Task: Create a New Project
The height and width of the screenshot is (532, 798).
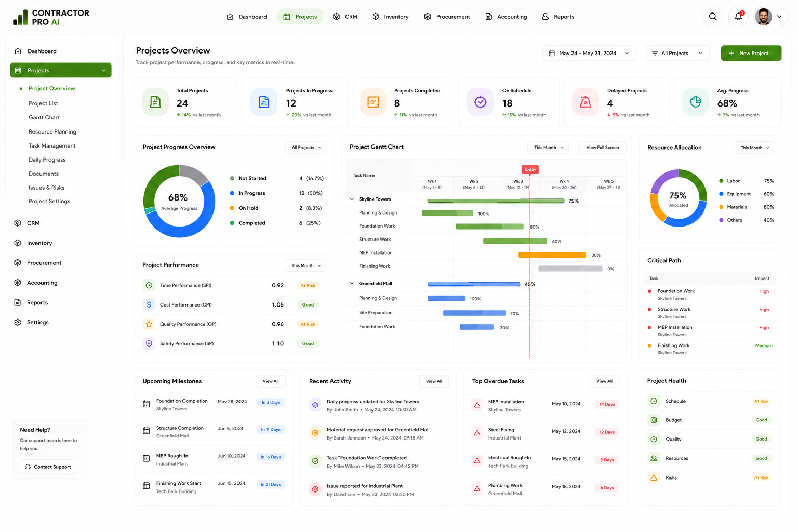Action: [751, 53]
